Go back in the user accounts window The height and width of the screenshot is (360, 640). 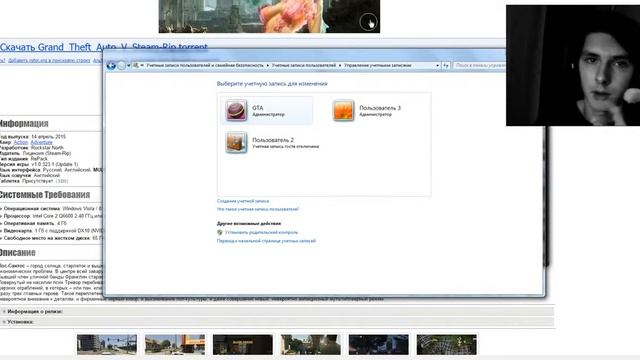(x=111, y=65)
